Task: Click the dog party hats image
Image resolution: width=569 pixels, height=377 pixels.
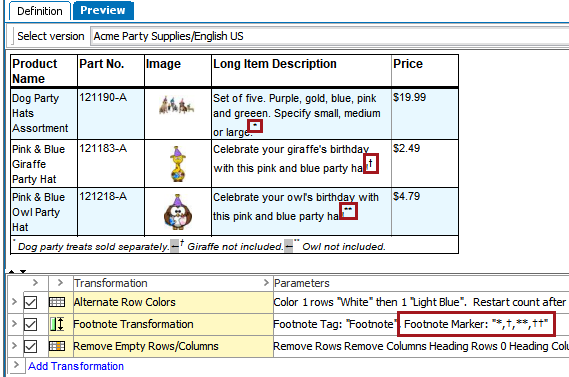Action: [x=177, y=105]
